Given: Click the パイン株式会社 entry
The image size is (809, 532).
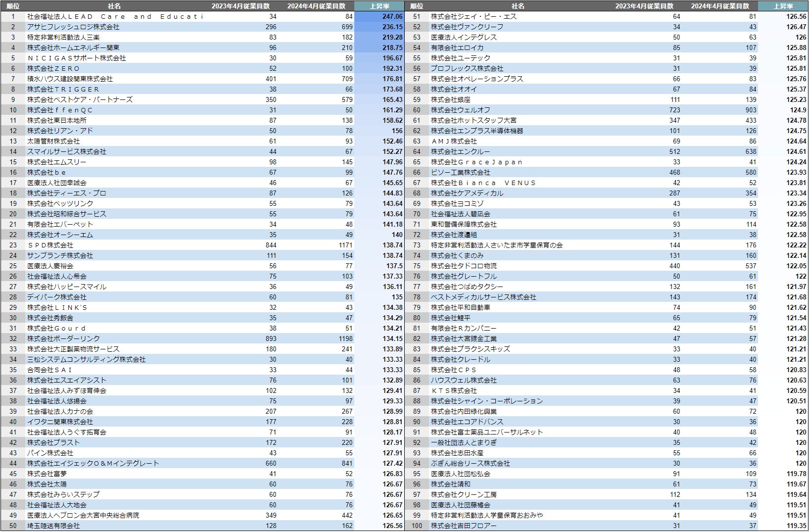Looking at the screenshot, I should click(50, 453).
